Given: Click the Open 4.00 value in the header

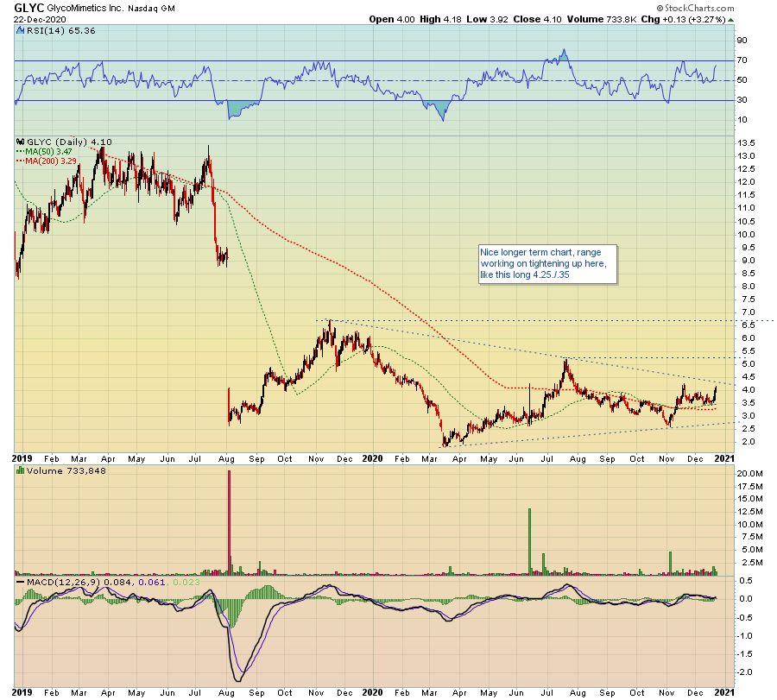Looking at the screenshot, I should pyautogui.click(x=391, y=19).
